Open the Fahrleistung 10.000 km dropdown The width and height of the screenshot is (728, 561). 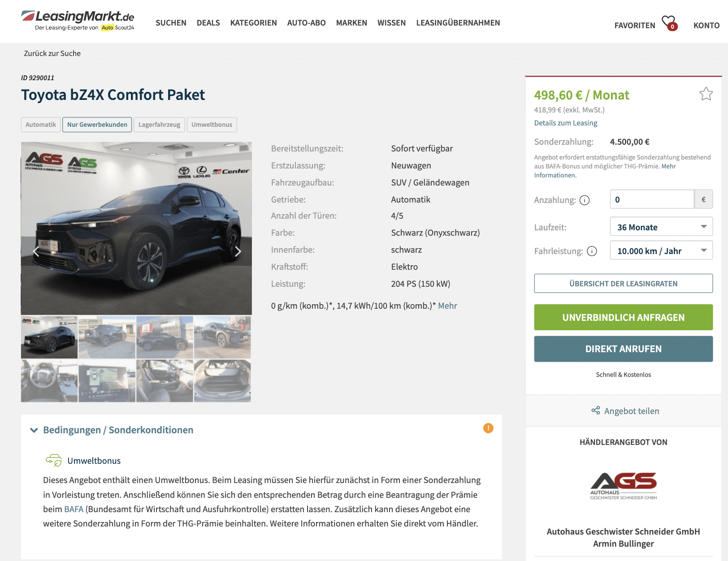click(x=661, y=250)
